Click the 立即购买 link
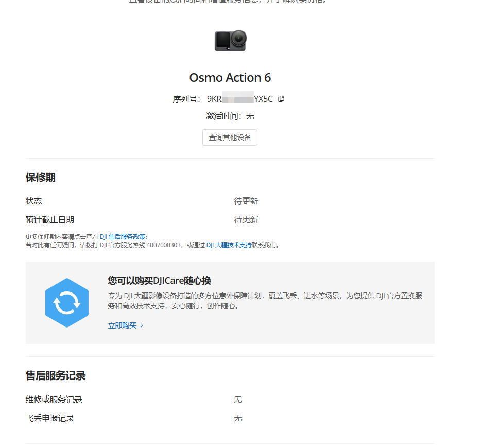This screenshot has height=448, width=501. point(122,325)
